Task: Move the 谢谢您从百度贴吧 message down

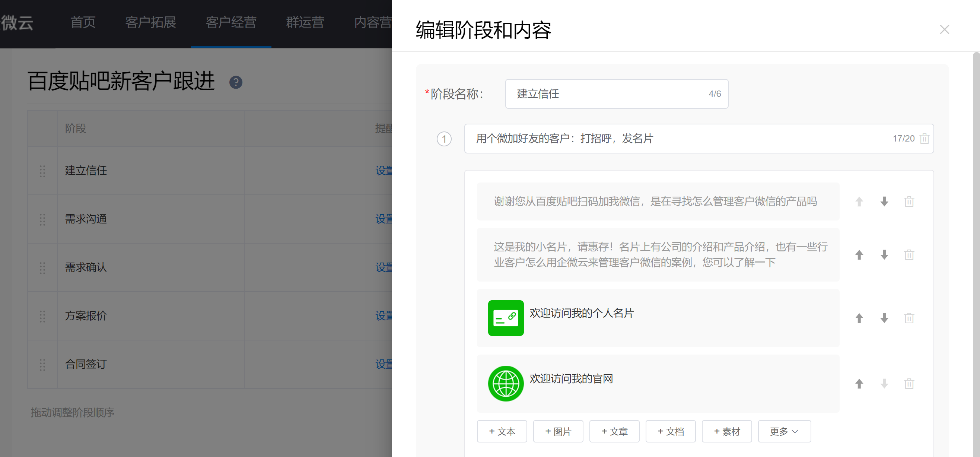Action: click(x=884, y=201)
